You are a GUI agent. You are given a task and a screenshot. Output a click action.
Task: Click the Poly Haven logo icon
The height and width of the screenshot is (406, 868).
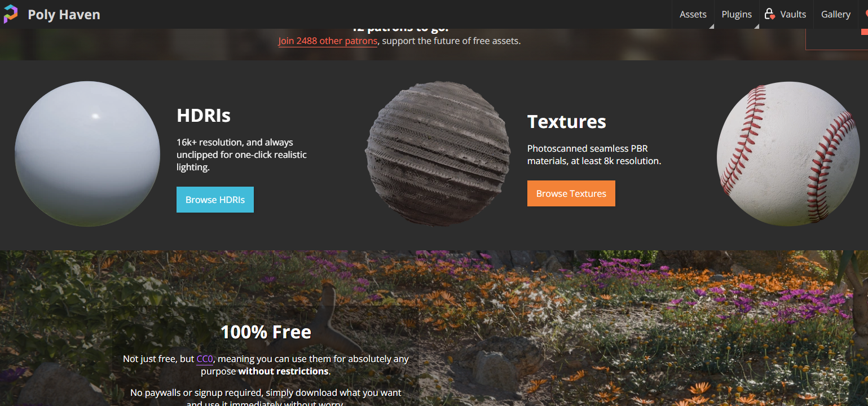tap(11, 14)
